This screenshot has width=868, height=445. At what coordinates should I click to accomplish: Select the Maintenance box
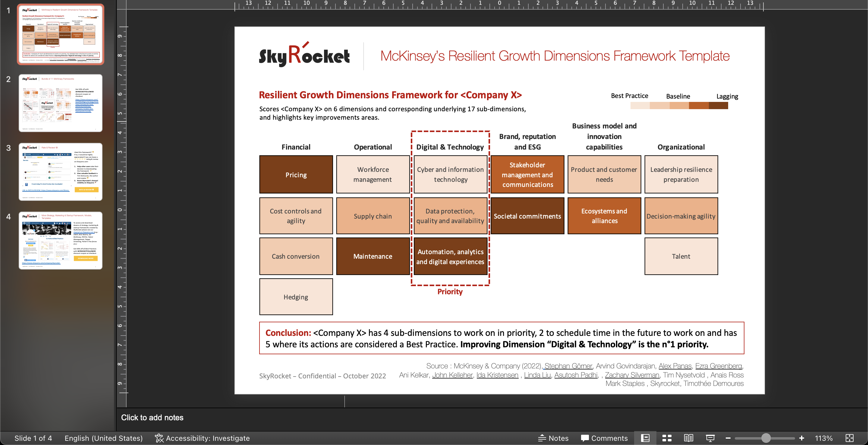(373, 256)
